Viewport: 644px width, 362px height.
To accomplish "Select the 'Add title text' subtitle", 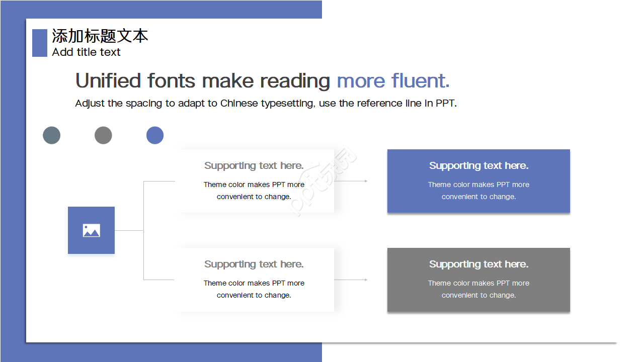I will tap(86, 52).
